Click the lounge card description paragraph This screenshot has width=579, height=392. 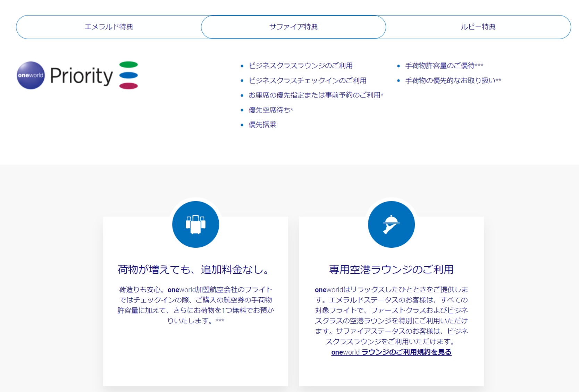[x=391, y=315]
